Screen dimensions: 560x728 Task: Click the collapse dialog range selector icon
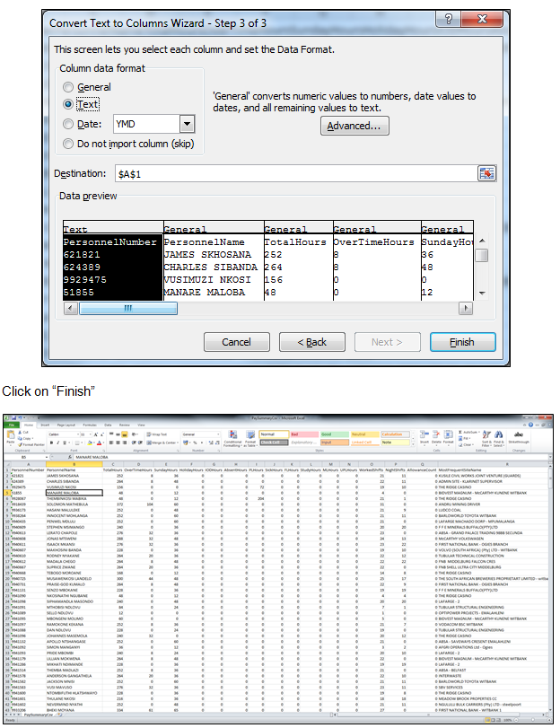point(486,173)
